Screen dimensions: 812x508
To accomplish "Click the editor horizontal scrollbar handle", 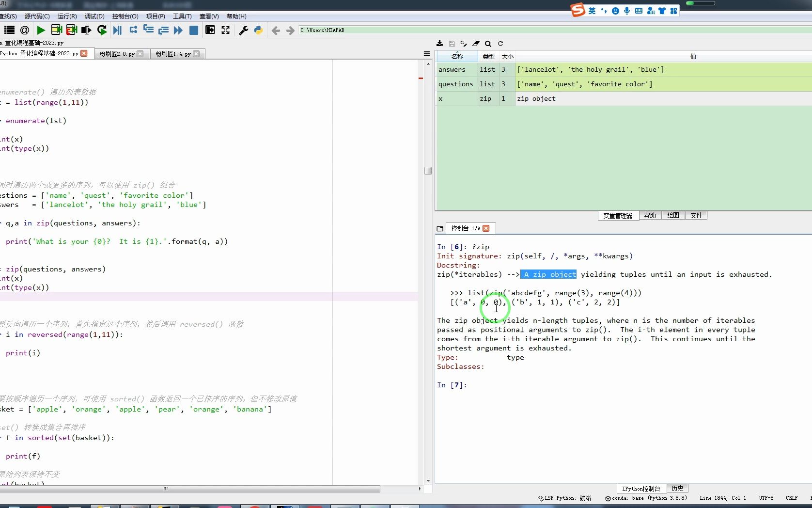I will coord(190,489).
